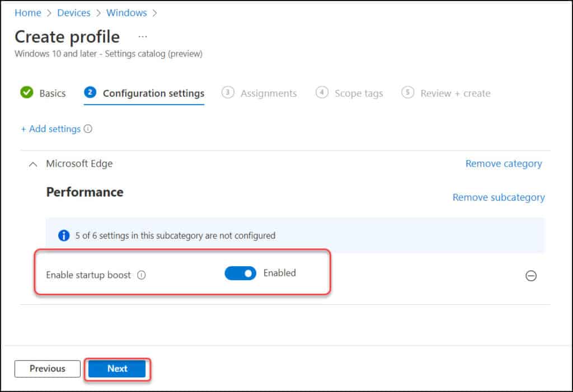Go to the Windows breadcrumb link
The height and width of the screenshot is (392, 573).
[x=126, y=13]
